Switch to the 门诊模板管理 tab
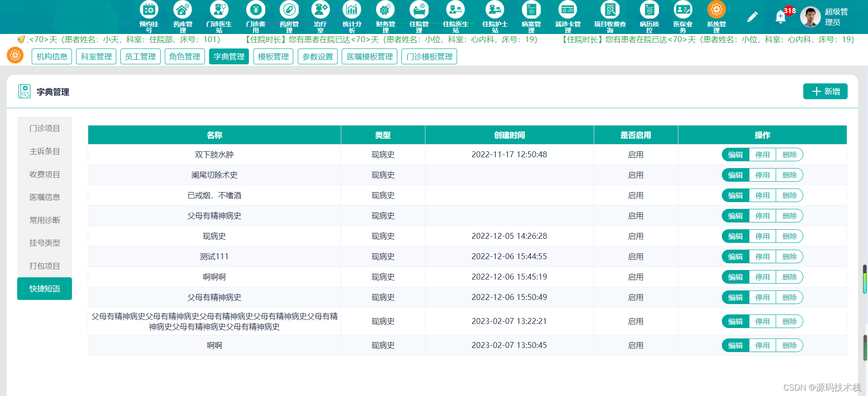 pos(429,57)
